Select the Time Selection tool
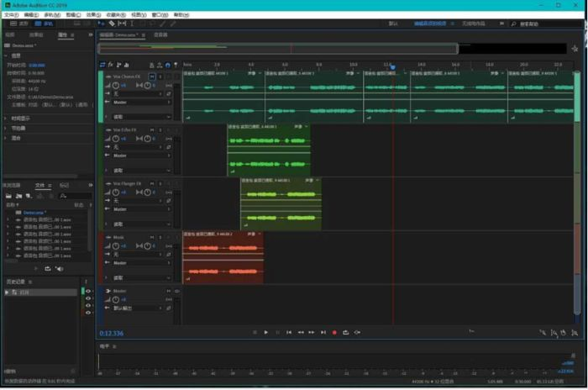The image size is (588, 390). [x=132, y=24]
